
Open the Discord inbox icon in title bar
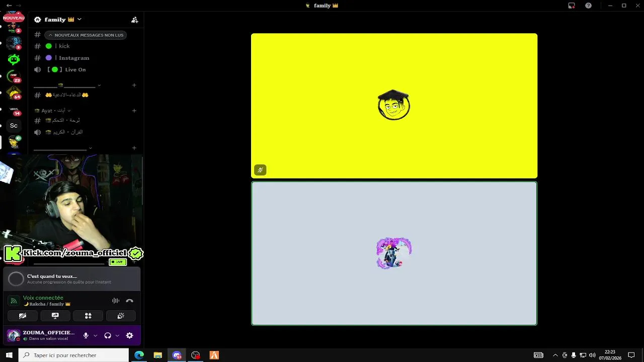click(x=572, y=6)
